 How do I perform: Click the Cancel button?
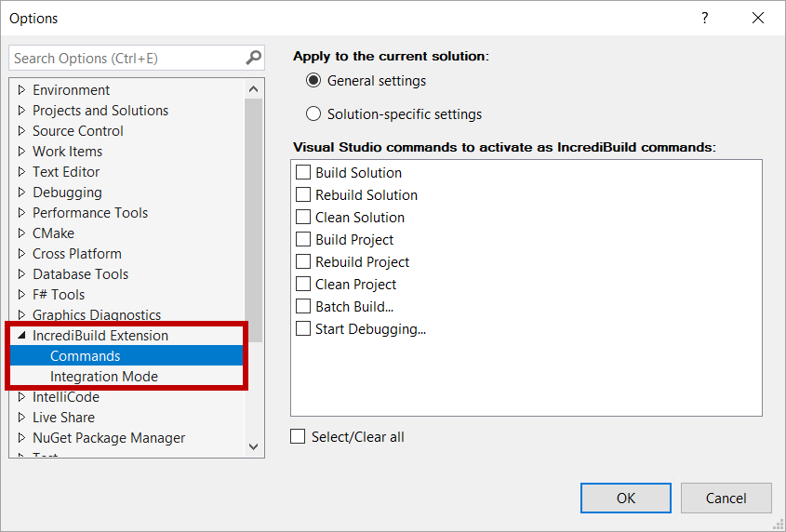pyautogui.click(x=726, y=498)
